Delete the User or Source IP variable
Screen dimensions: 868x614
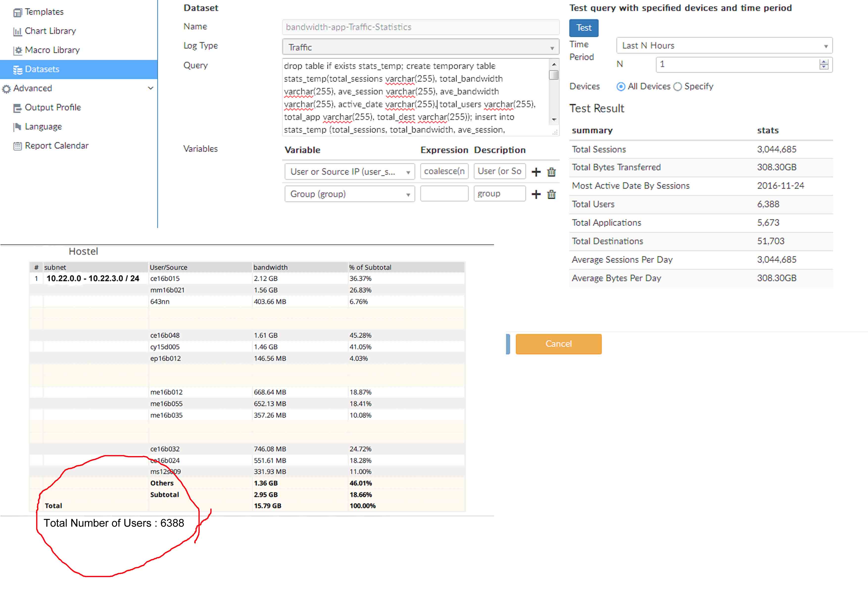(x=552, y=172)
